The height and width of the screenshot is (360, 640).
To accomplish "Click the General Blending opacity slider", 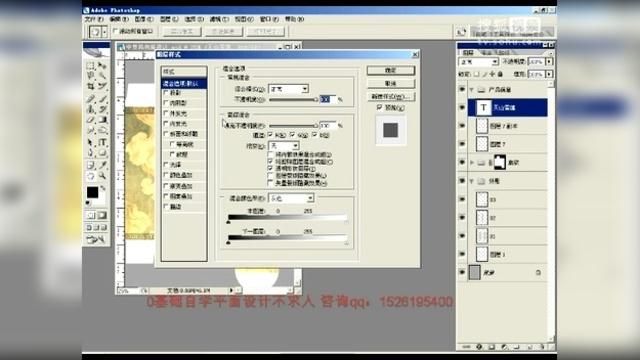I will click(x=293, y=100).
